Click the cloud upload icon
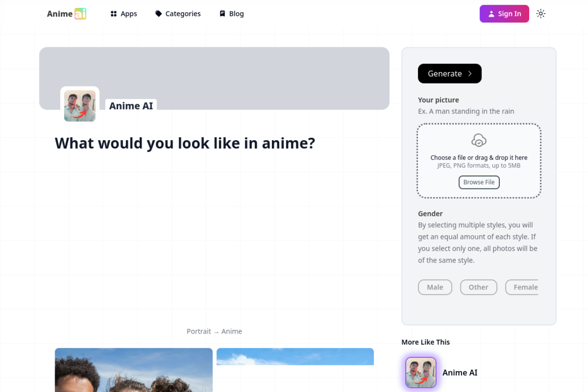This screenshot has width=588, height=392. [479, 140]
